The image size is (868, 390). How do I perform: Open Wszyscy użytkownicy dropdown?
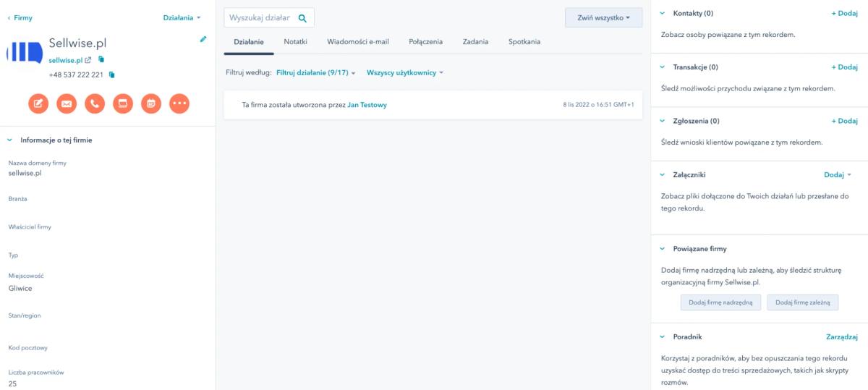click(404, 73)
